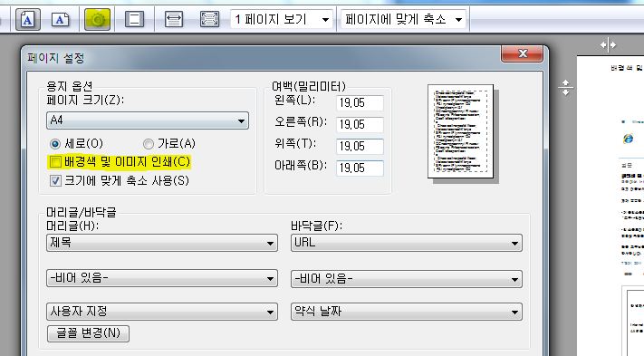
Task: Toggle headers and footers toolbar icon
Action: [x=134, y=19]
